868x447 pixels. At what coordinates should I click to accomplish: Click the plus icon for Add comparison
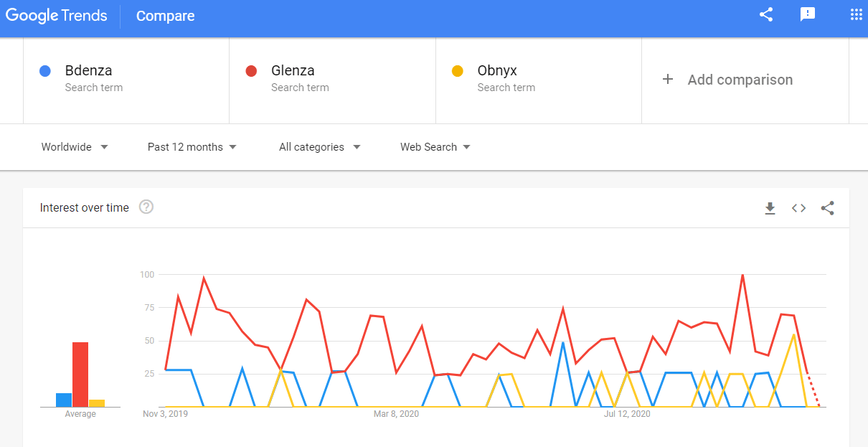(x=668, y=80)
